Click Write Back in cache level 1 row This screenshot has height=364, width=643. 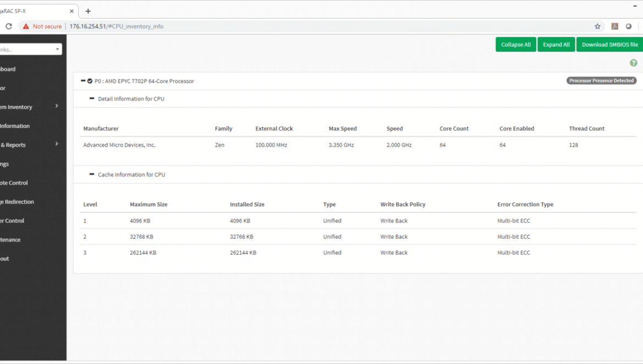pyautogui.click(x=394, y=221)
